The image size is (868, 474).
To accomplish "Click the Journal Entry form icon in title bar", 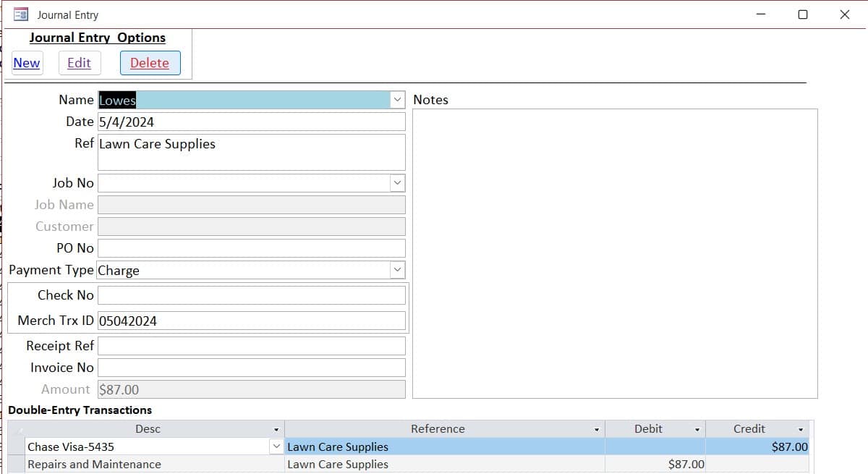I will (21, 14).
